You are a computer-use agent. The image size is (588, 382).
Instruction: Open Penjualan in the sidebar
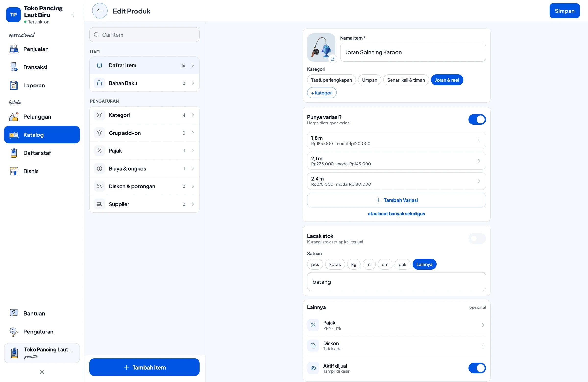[x=42, y=49]
